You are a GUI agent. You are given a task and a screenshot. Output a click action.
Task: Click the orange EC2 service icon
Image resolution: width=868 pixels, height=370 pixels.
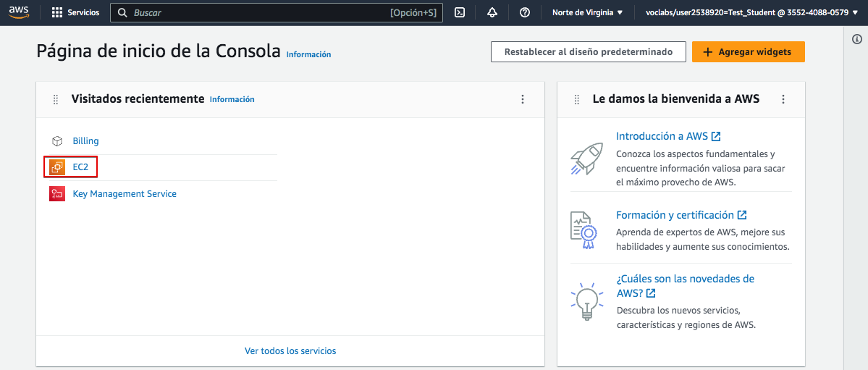coord(57,167)
